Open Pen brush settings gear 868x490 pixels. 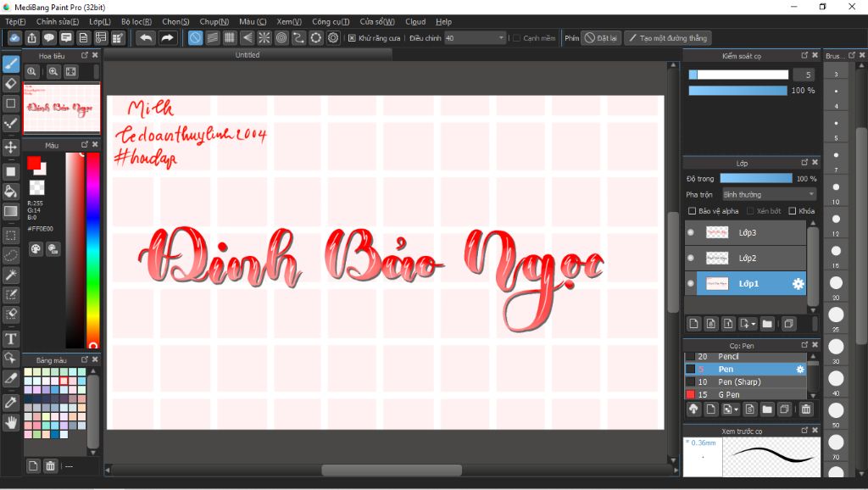tap(800, 370)
